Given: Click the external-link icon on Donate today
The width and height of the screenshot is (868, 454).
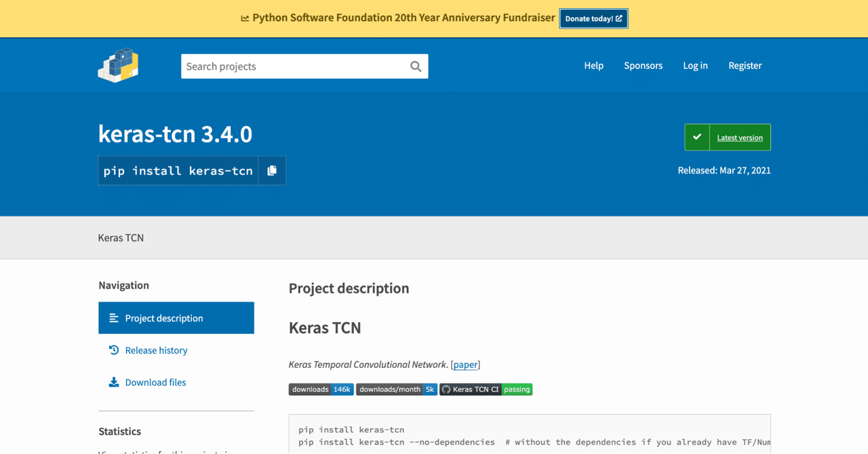Looking at the screenshot, I should (620, 18).
